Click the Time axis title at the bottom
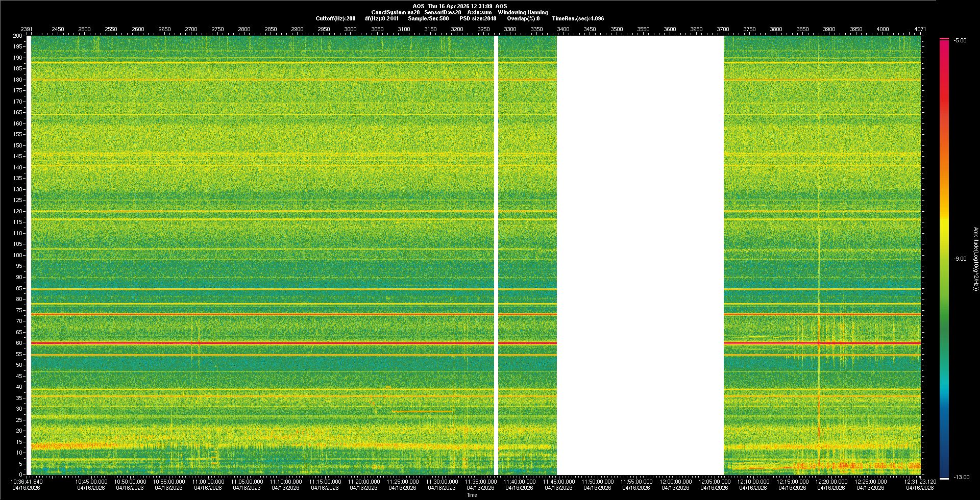The image size is (980, 500). 472,495
